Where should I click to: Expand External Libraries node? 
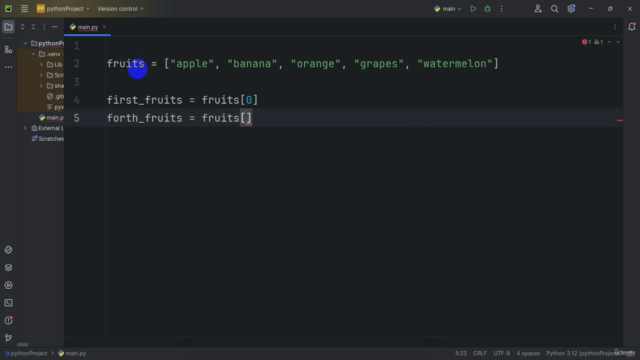click(25, 128)
